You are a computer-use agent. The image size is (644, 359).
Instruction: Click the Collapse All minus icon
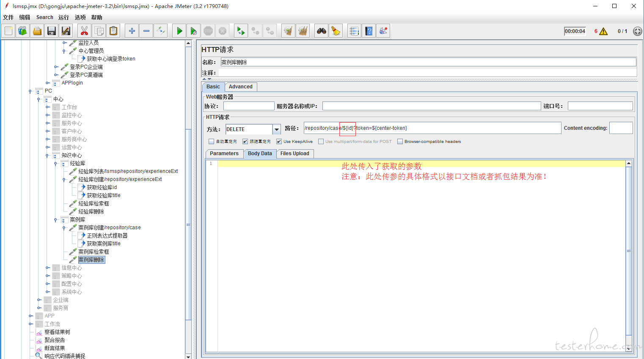pos(146,31)
